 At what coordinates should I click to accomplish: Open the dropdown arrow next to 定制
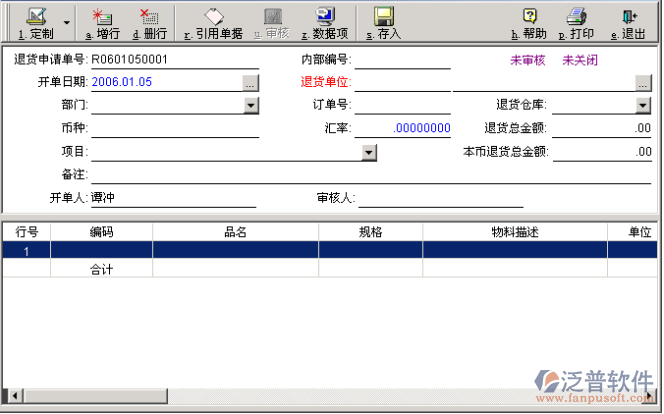pyautogui.click(x=66, y=23)
